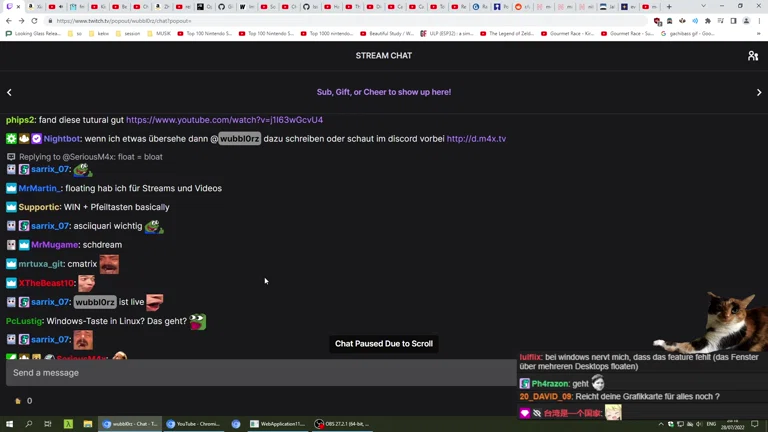Open the YouTube tutorial link from phips2
The width and height of the screenshot is (768, 432).
(x=224, y=120)
